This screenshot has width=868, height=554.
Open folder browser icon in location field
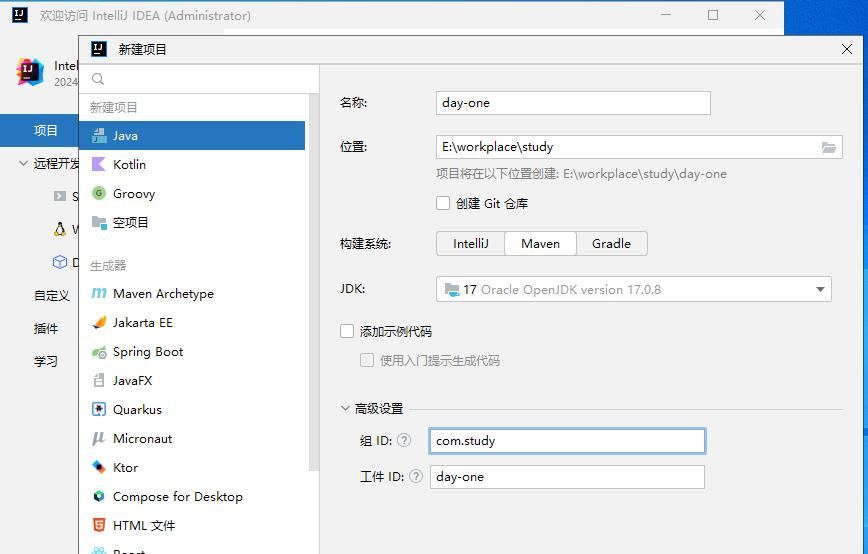(x=828, y=147)
